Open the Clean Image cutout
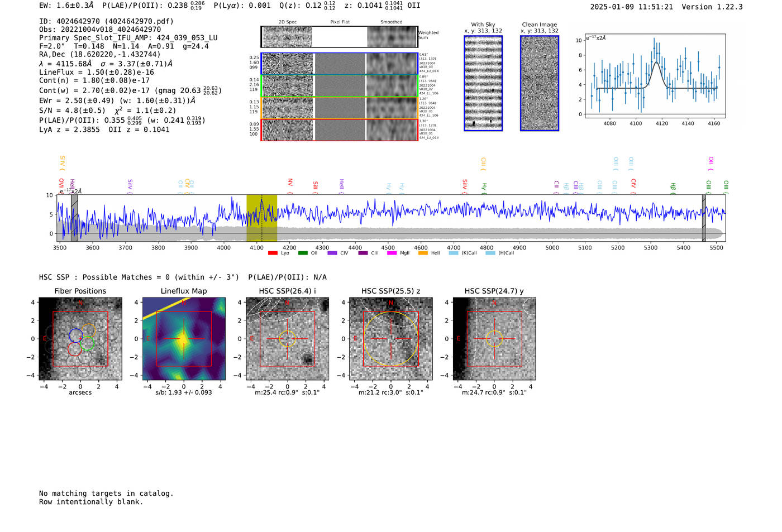This screenshot has width=782, height=532. click(540, 83)
